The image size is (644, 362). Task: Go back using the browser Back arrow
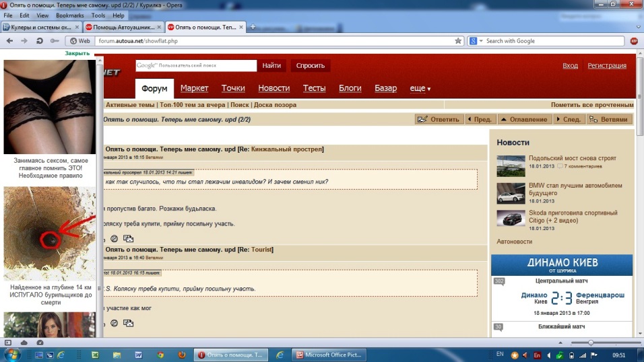pos(8,41)
